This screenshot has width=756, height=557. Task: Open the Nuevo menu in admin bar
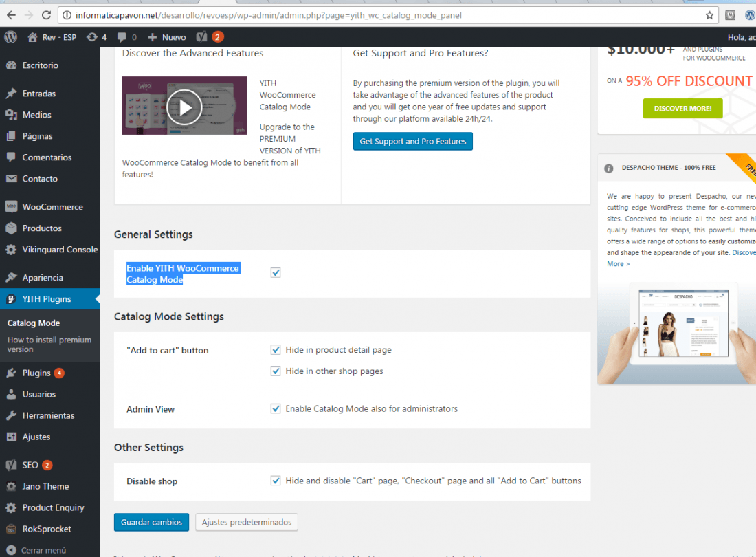[x=167, y=37]
